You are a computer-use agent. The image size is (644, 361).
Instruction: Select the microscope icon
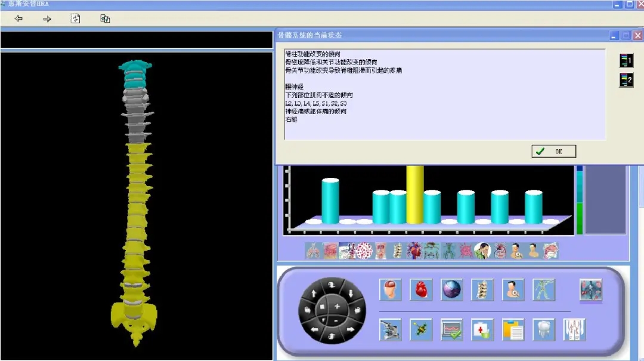pos(390,329)
